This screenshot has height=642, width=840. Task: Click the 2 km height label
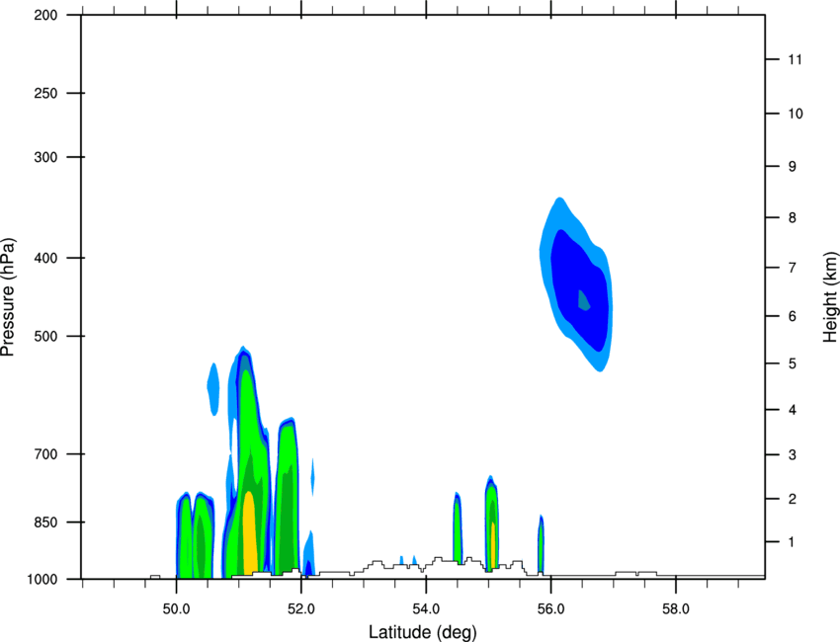793,499
